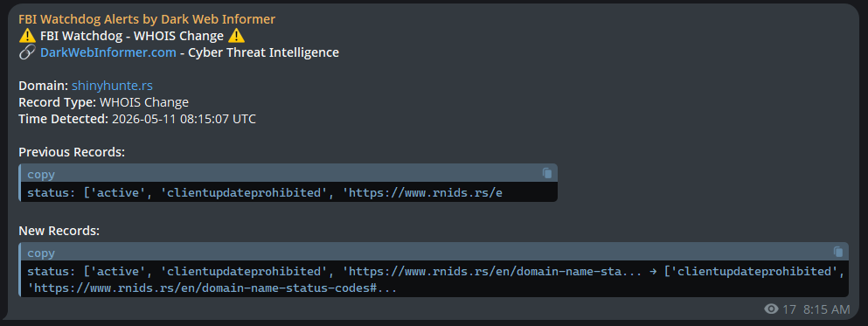
Task: Click the Previous Records heading
Action: click(x=72, y=152)
